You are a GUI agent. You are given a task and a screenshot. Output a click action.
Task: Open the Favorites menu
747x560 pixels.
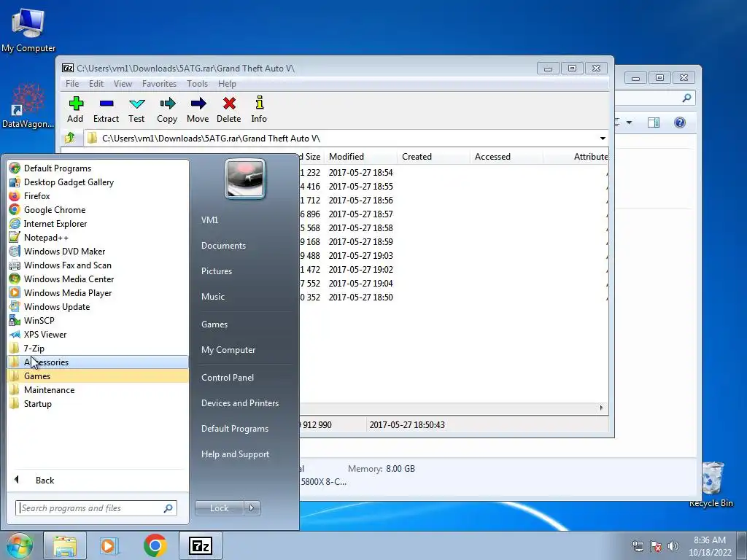coord(159,83)
